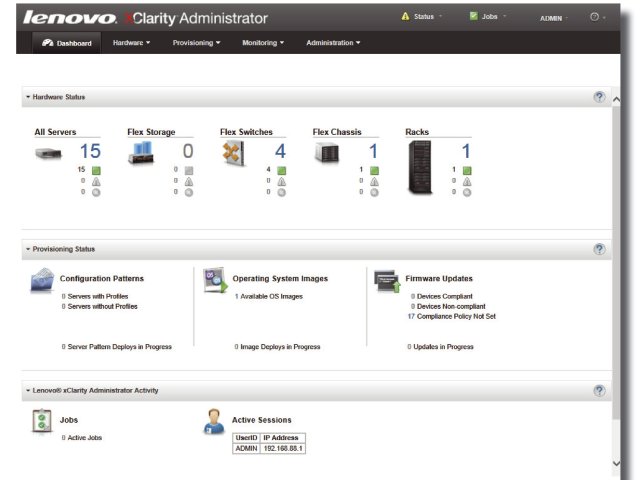Click 0 Updates in Progress
This screenshot has width=640, height=480.
pos(440,347)
